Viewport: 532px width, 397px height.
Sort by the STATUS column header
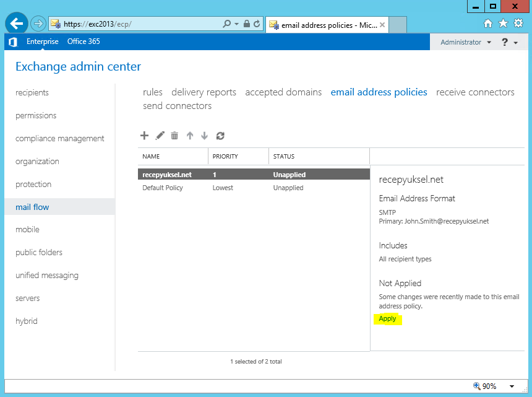click(319, 157)
